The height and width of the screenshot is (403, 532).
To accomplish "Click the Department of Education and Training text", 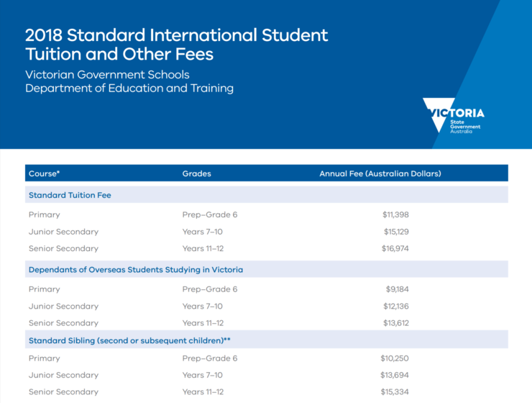I will (129, 89).
